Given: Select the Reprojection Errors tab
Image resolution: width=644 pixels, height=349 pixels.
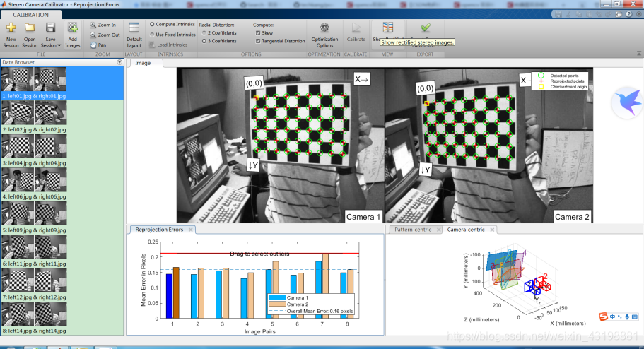Looking at the screenshot, I should tap(159, 230).
